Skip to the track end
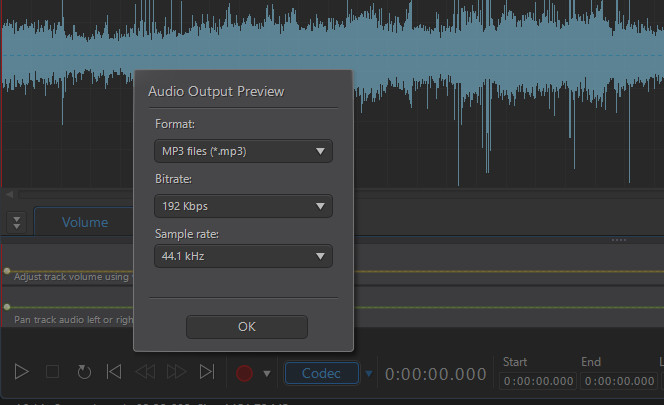 pyautogui.click(x=207, y=372)
